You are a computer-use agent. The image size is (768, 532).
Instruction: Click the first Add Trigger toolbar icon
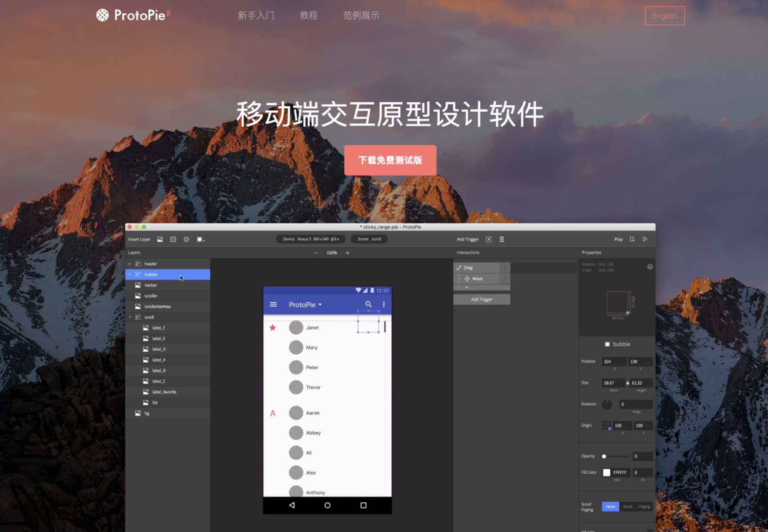tap(489, 240)
